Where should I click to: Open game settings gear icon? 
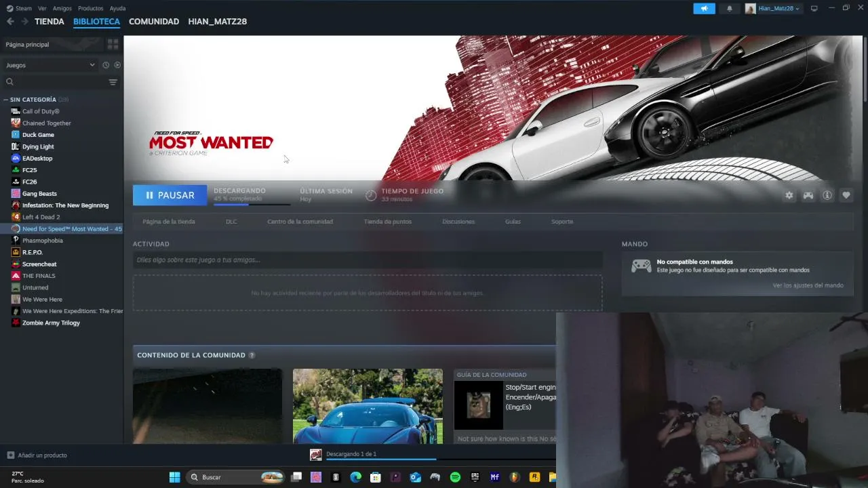point(789,195)
